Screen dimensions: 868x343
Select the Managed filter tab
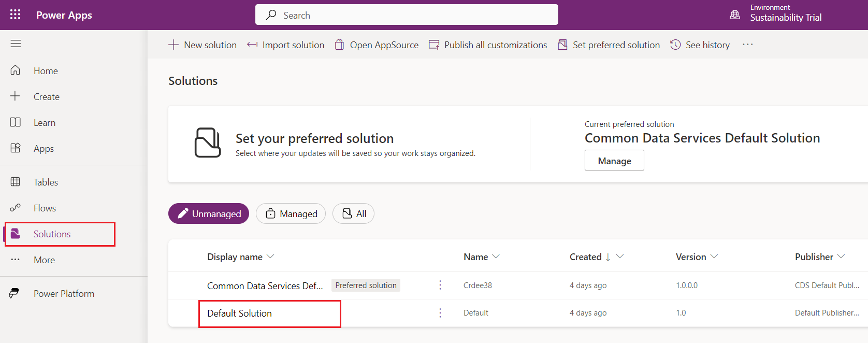tap(291, 213)
